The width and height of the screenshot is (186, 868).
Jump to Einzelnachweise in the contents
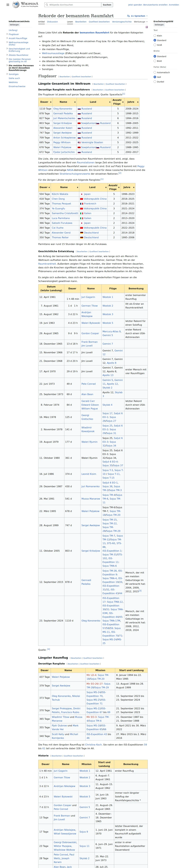click(17, 86)
